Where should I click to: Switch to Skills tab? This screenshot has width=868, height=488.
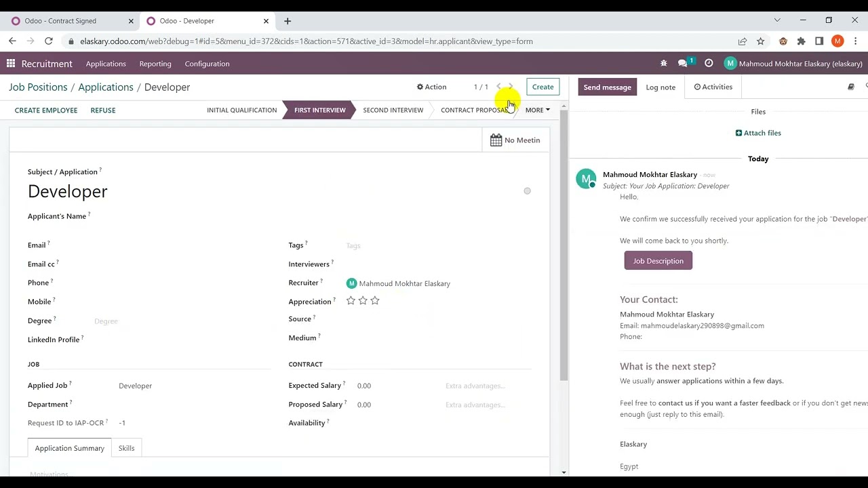click(x=126, y=448)
